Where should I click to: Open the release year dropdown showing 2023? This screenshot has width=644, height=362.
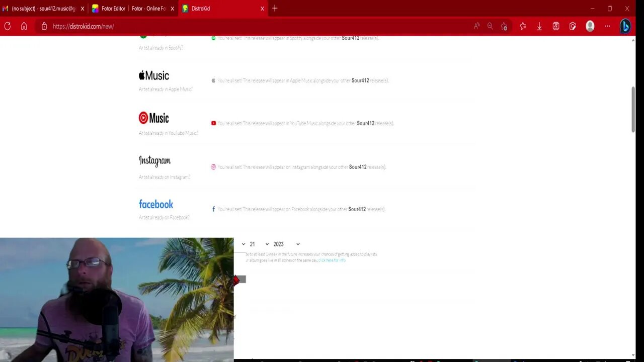pyautogui.click(x=286, y=244)
